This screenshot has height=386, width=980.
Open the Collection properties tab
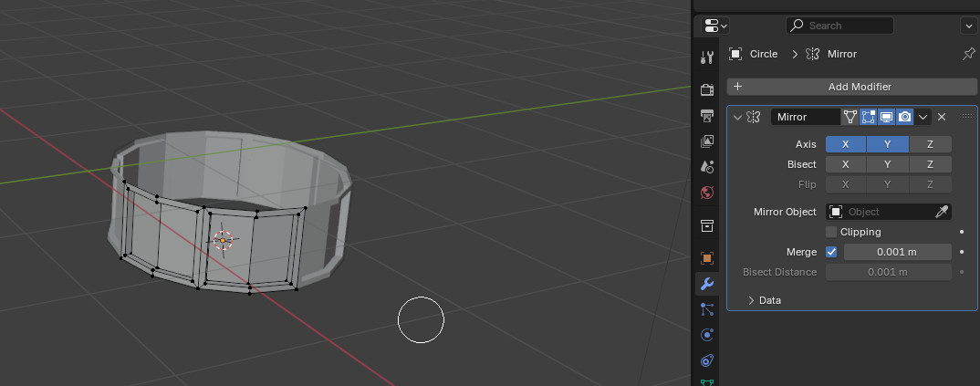pos(707,225)
